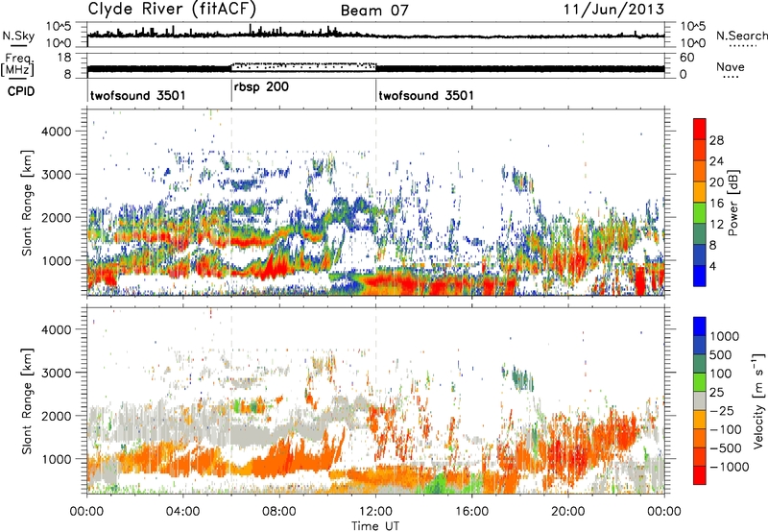Image resolution: width=768 pixels, height=532 pixels.
Task: Click the "Time UT" axis title
Action: pos(375,526)
